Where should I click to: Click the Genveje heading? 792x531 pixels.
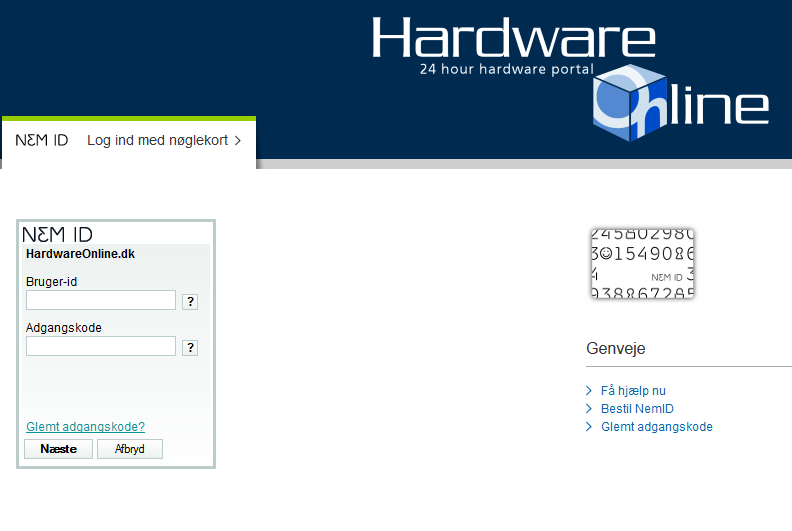[x=616, y=349]
